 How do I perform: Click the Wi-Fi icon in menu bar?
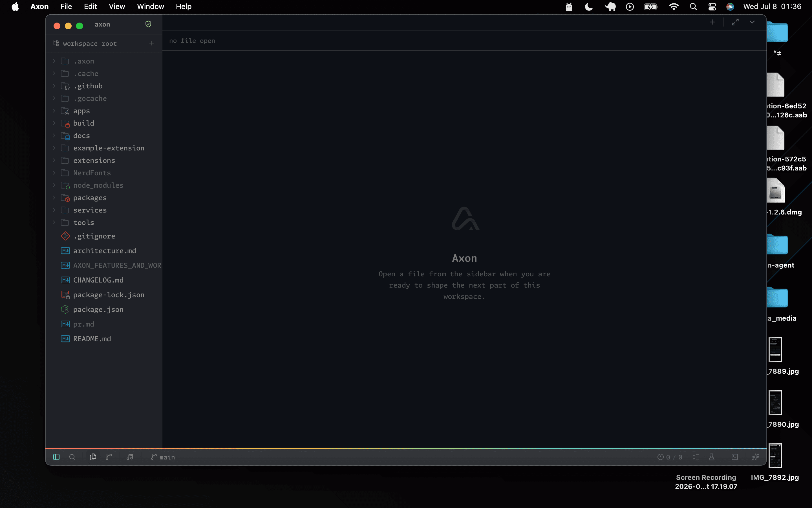[x=674, y=6]
